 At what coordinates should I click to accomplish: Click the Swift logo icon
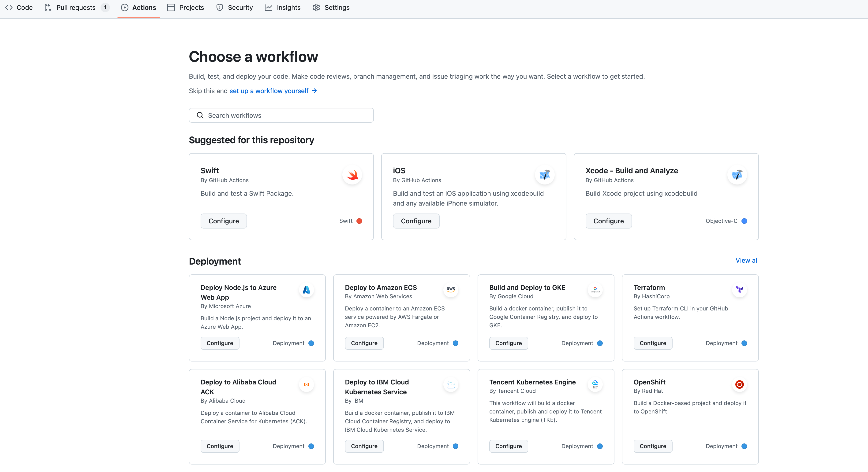[x=352, y=175]
